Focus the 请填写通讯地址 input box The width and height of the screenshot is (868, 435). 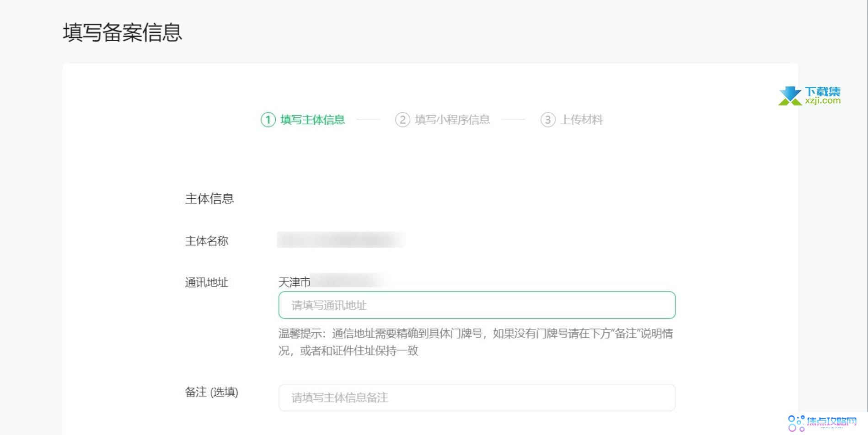coord(477,305)
